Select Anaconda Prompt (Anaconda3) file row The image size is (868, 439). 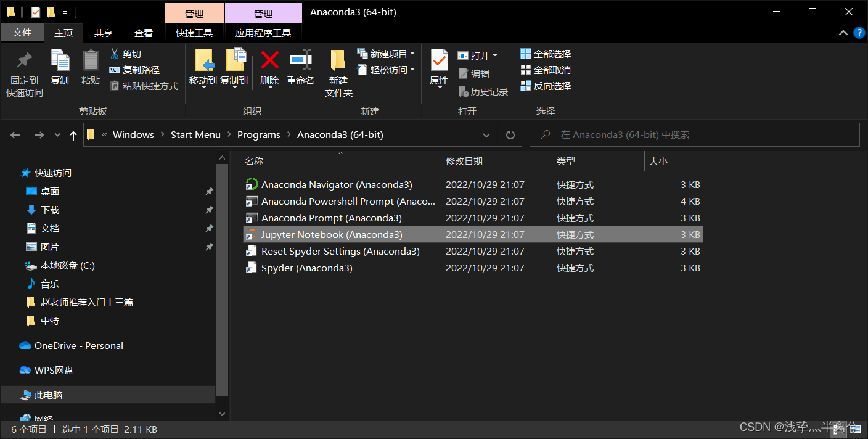pyautogui.click(x=472, y=218)
